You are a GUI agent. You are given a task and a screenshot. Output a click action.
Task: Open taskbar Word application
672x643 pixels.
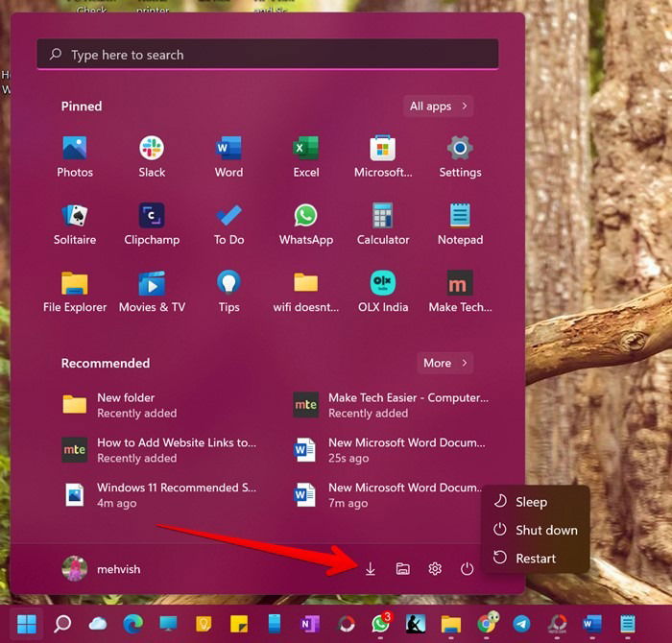[x=592, y=624]
